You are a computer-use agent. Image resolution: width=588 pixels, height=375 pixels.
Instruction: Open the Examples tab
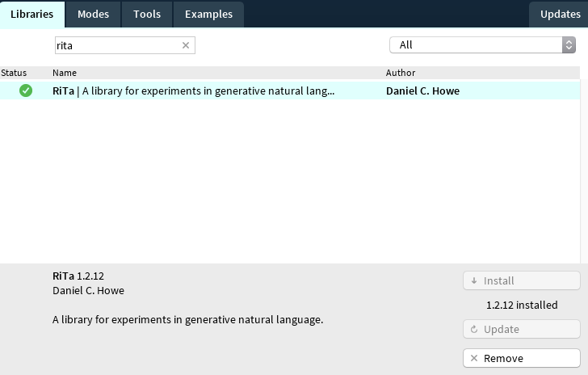[x=208, y=15]
